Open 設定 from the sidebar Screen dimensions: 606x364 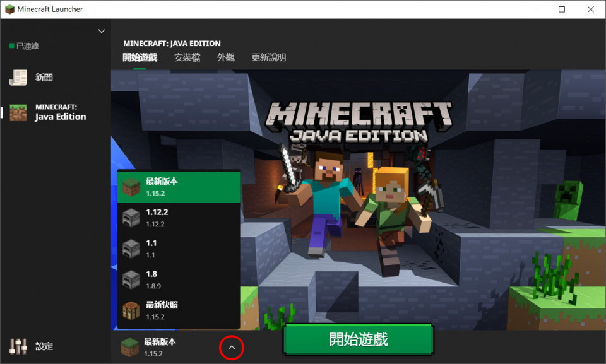(x=44, y=346)
